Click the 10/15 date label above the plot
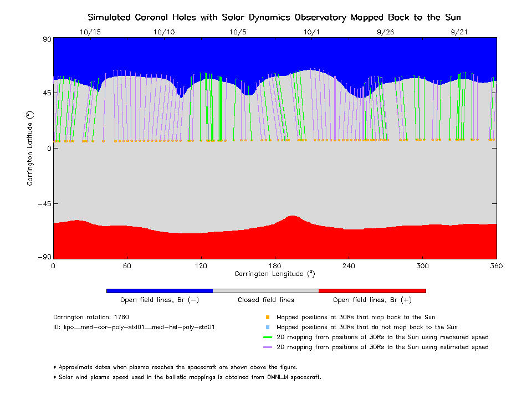The width and height of the screenshot is (532, 399). 90,32
